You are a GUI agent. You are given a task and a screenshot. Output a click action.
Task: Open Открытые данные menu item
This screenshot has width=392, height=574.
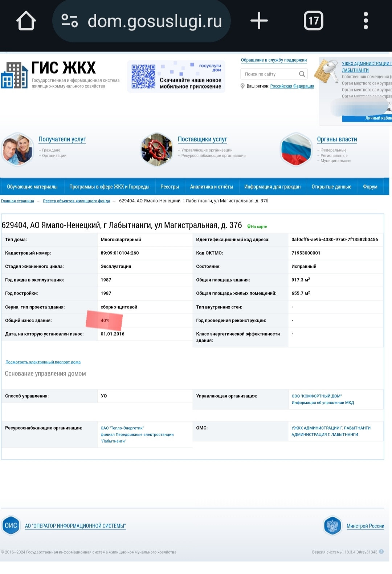click(x=331, y=186)
